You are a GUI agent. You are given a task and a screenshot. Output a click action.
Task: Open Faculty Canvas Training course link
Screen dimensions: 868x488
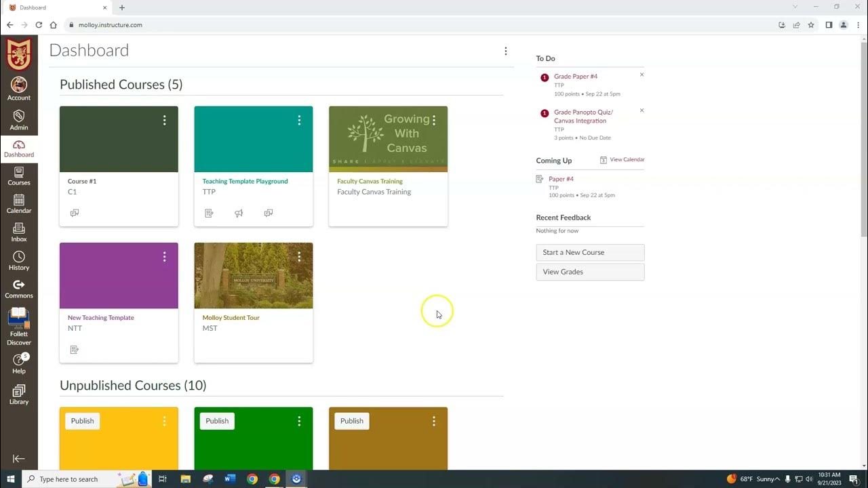(370, 181)
